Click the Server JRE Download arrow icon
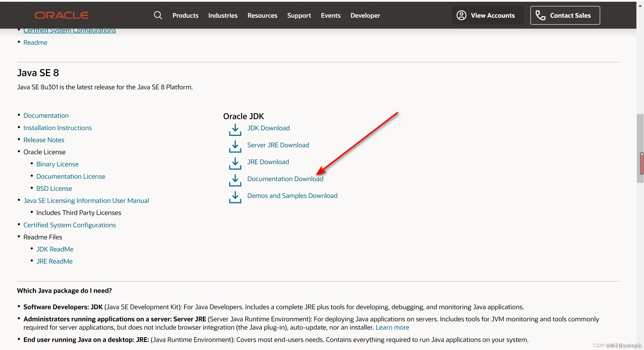Screen dimensions: 644x350 (235, 146)
